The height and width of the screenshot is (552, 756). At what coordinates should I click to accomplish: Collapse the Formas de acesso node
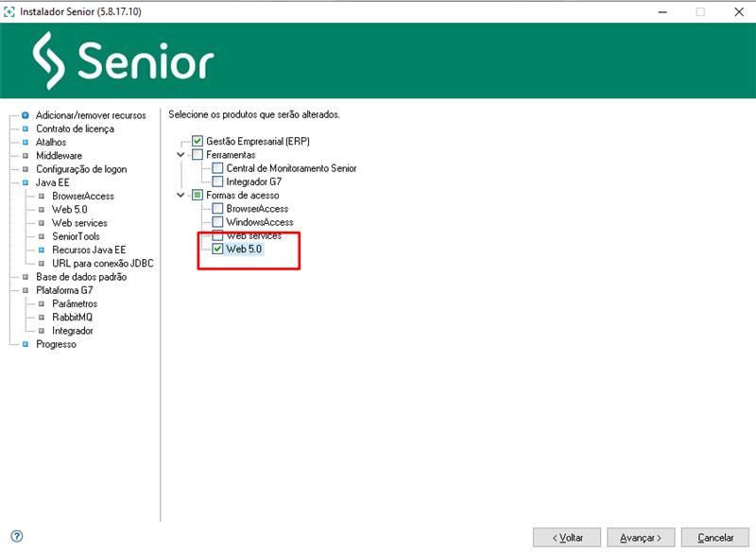point(180,196)
